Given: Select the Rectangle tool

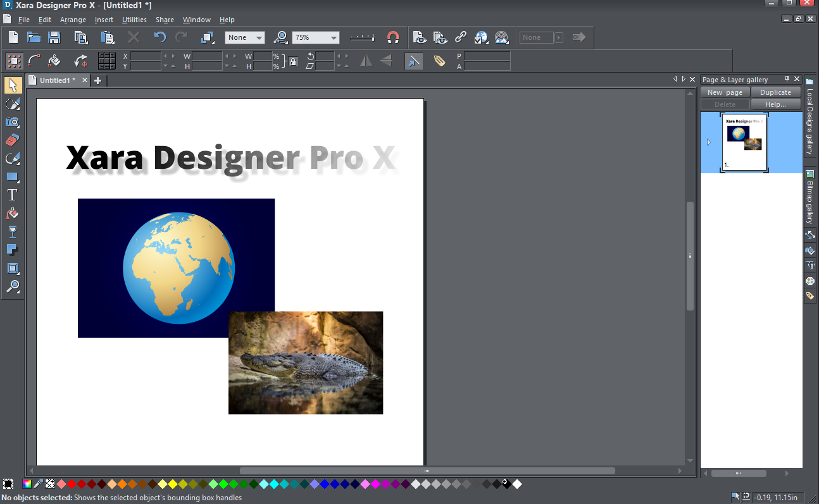Looking at the screenshot, I should point(12,177).
